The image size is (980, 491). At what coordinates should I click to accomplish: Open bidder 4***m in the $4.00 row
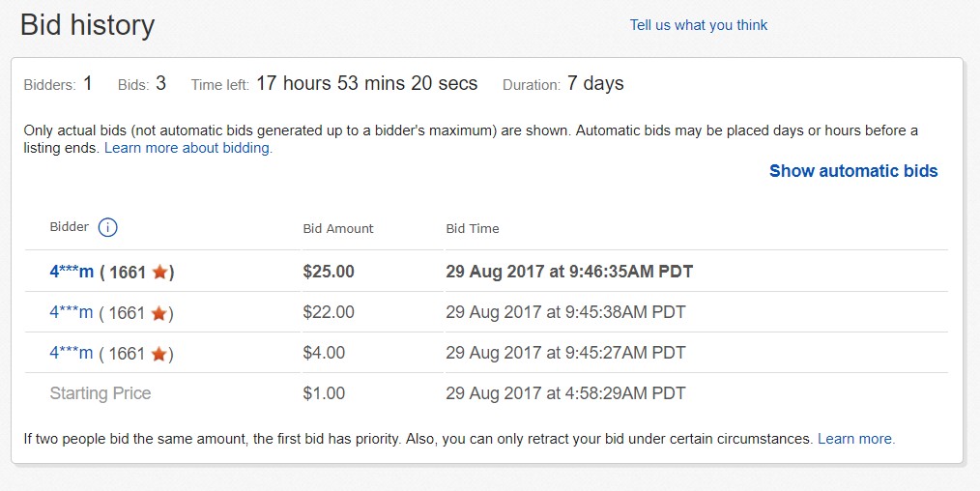[x=72, y=353]
